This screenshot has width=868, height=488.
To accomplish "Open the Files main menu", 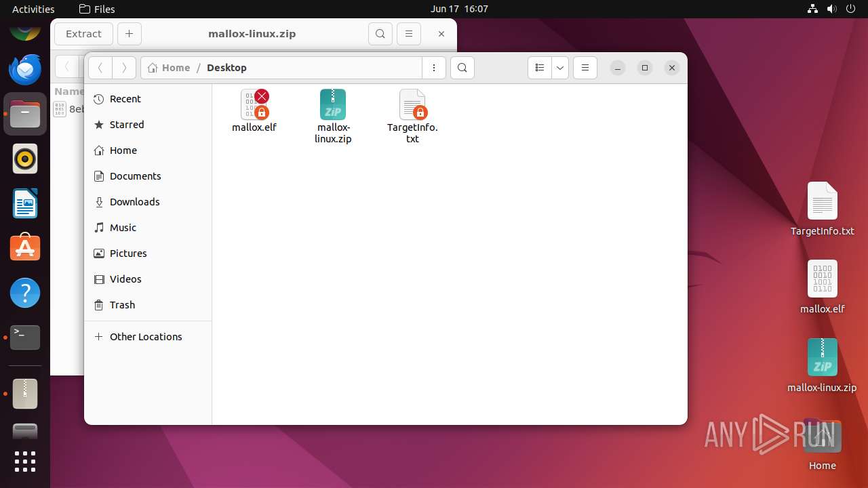I will click(x=585, y=68).
